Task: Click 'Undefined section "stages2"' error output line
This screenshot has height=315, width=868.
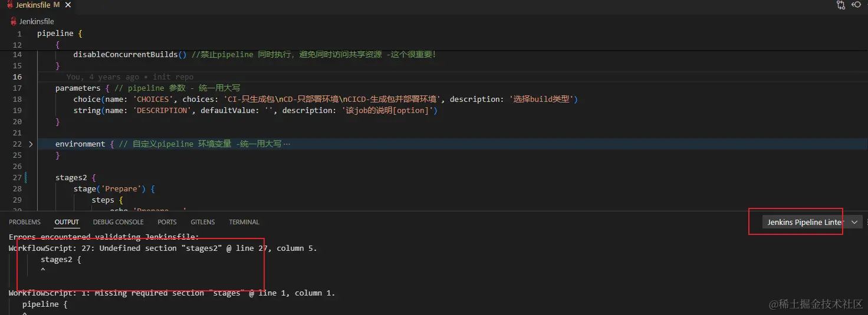Action: point(163,248)
